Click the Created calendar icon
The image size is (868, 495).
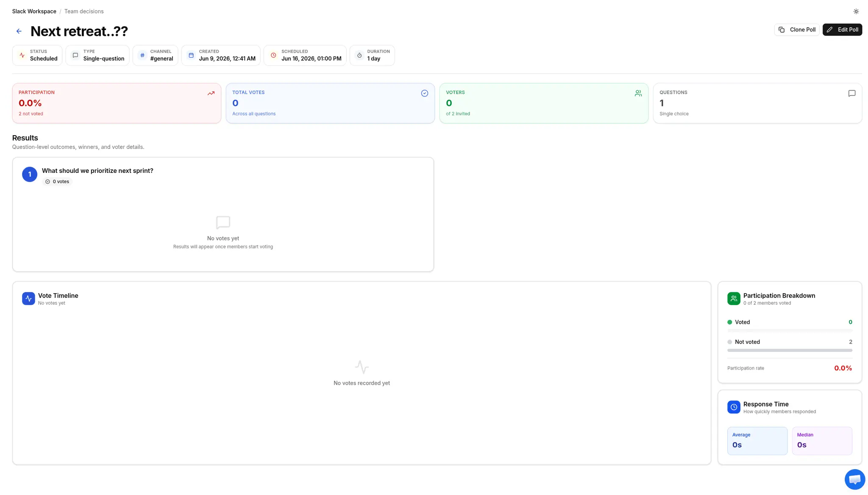[191, 55]
